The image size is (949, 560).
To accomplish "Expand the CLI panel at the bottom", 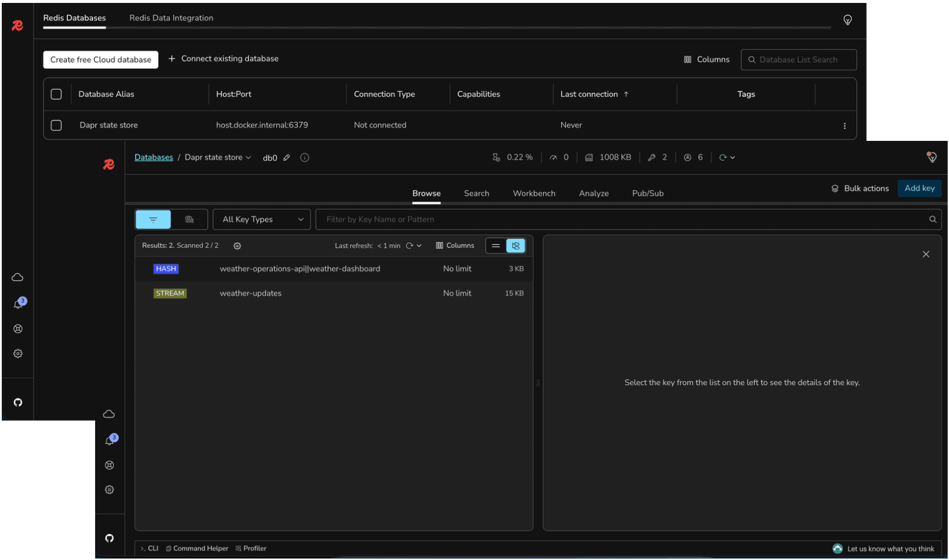I will 149,548.
